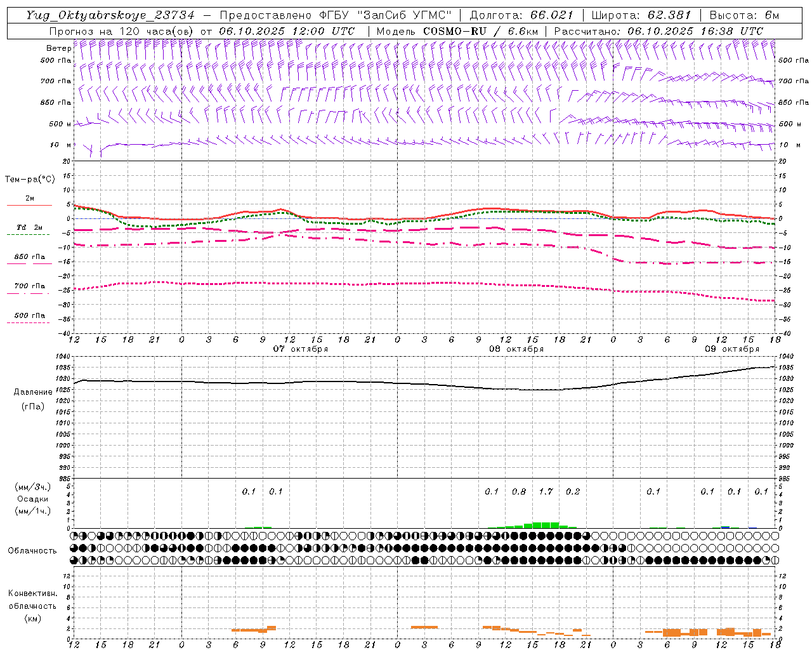Click the Давление pressure panel label
The width and height of the screenshot is (812, 650).
tap(33, 392)
